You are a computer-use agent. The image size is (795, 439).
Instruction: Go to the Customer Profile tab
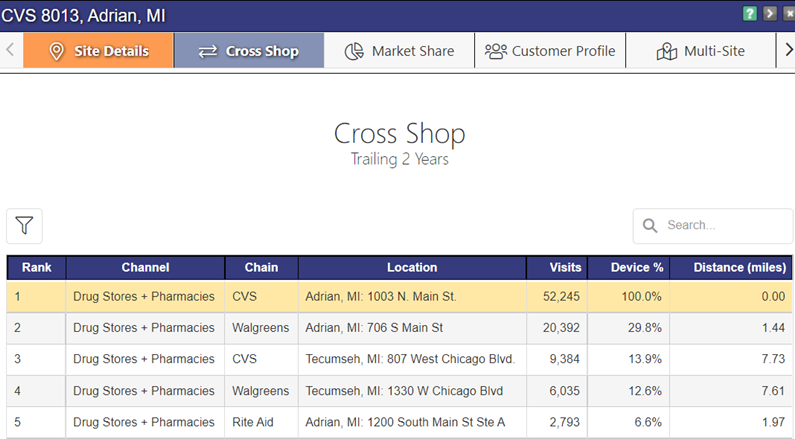click(550, 51)
